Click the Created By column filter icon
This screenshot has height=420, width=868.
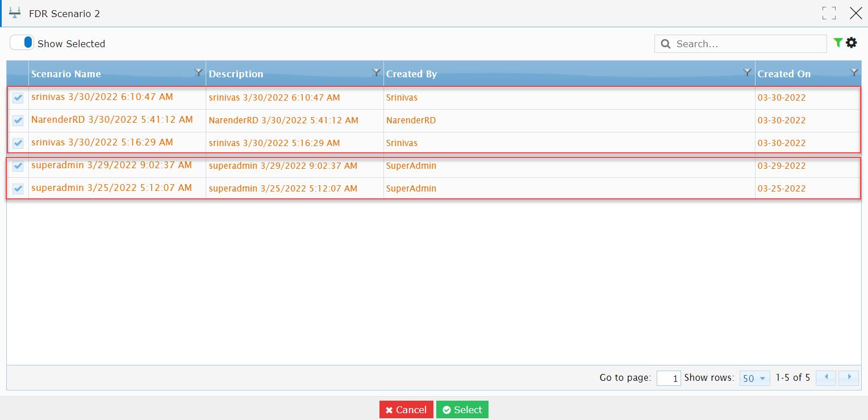(x=748, y=72)
